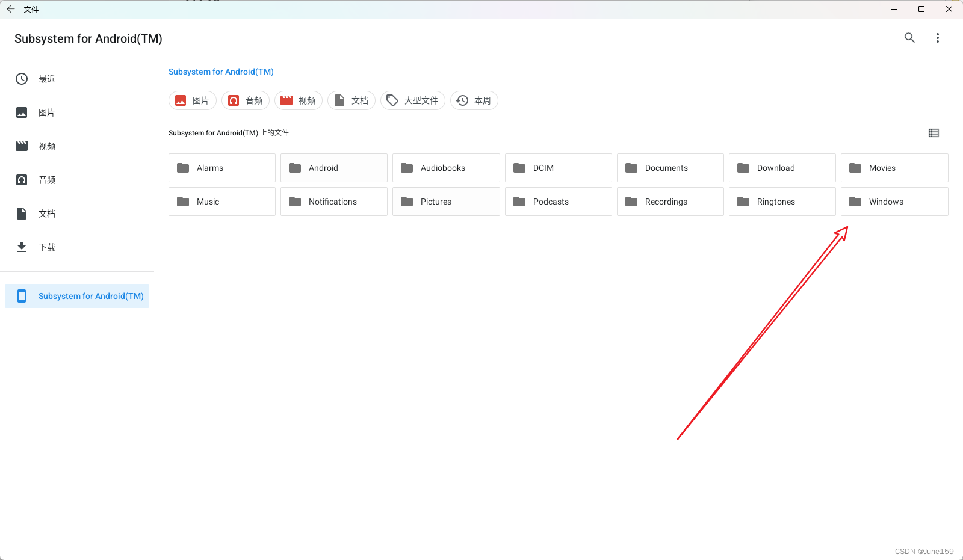Open the three-dot overflow menu

click(937, 38)
